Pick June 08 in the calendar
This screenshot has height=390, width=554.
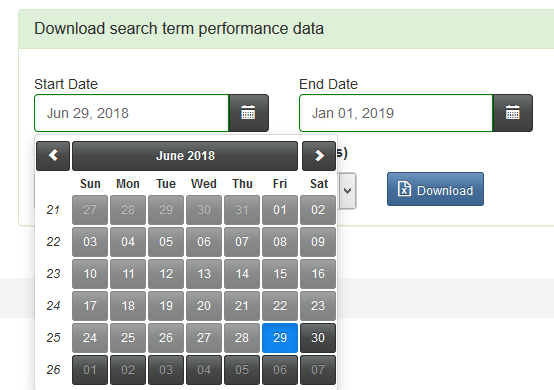coord(280,242)
